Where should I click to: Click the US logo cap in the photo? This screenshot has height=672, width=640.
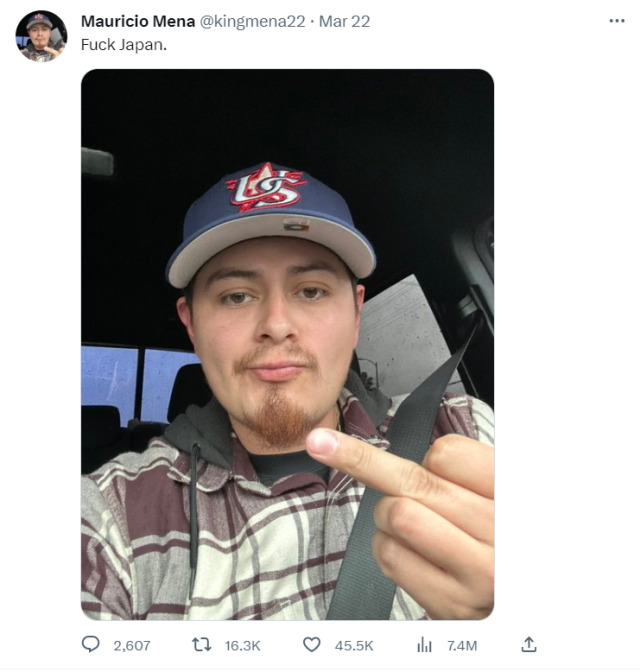point(271,223)
